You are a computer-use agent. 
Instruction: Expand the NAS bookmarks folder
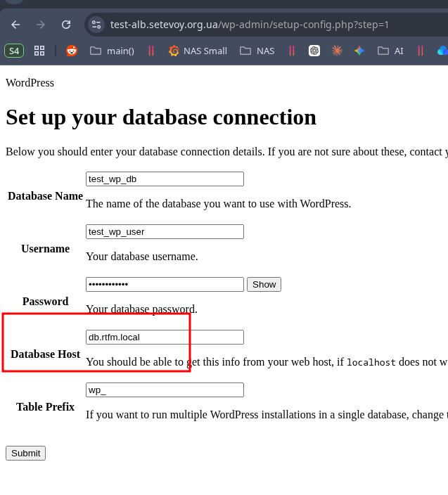click(x=257, y=51)
